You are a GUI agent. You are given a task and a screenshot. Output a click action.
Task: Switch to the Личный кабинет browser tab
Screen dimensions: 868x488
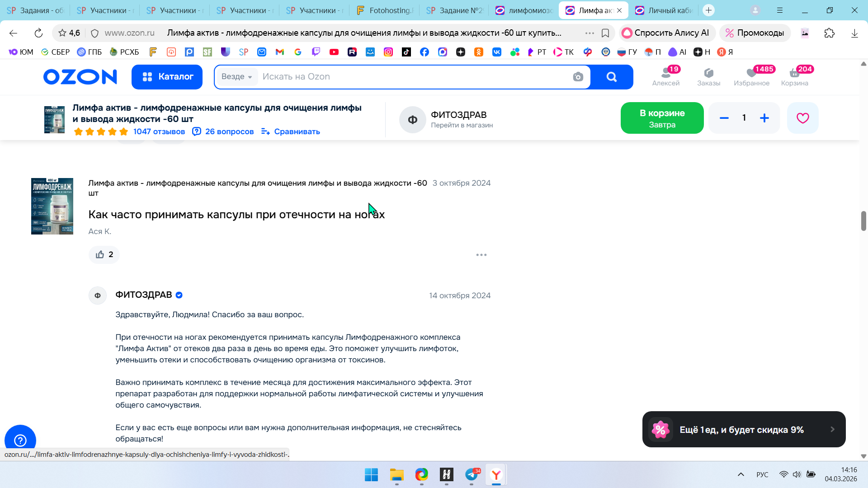tap(664, 10)
